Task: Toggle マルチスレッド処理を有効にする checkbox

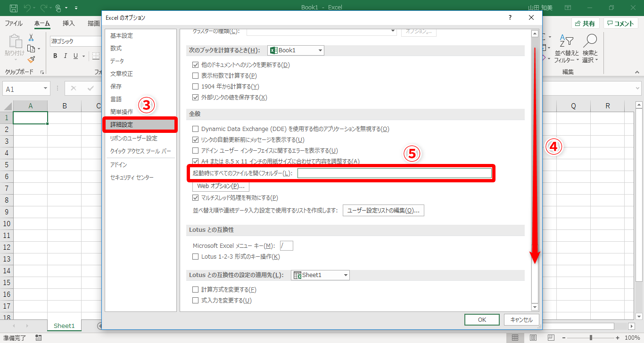Action: (x=196, y=198)
